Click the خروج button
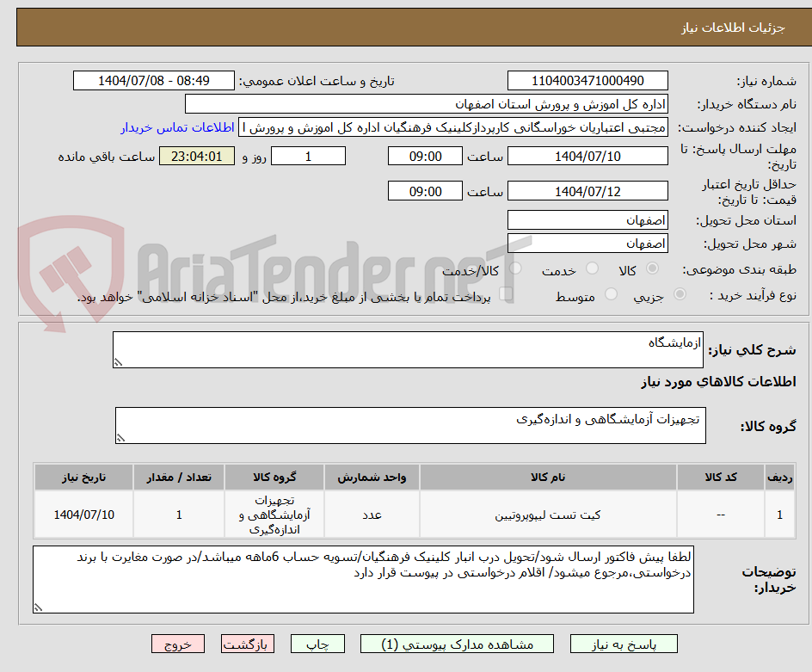 click(178, 644)
